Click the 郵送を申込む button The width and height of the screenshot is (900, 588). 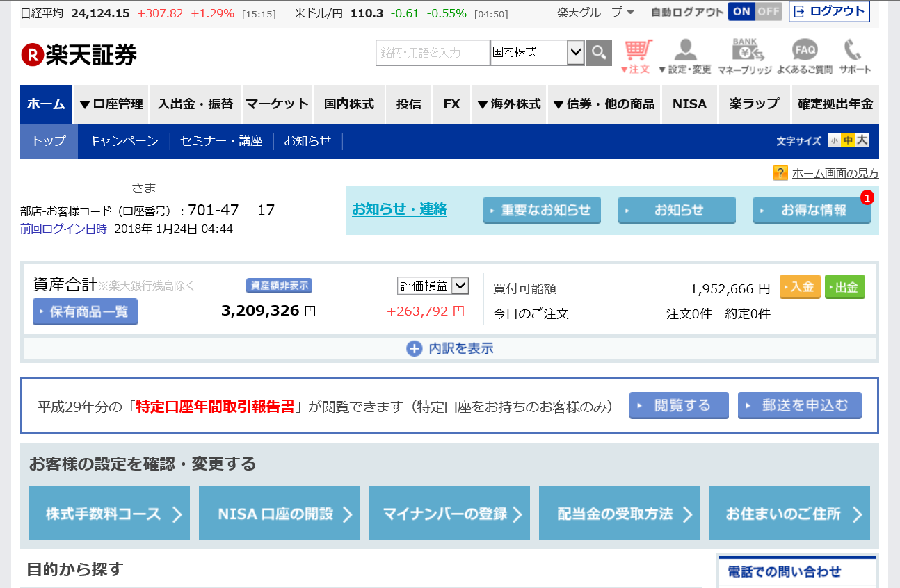[x=800, y=406]
